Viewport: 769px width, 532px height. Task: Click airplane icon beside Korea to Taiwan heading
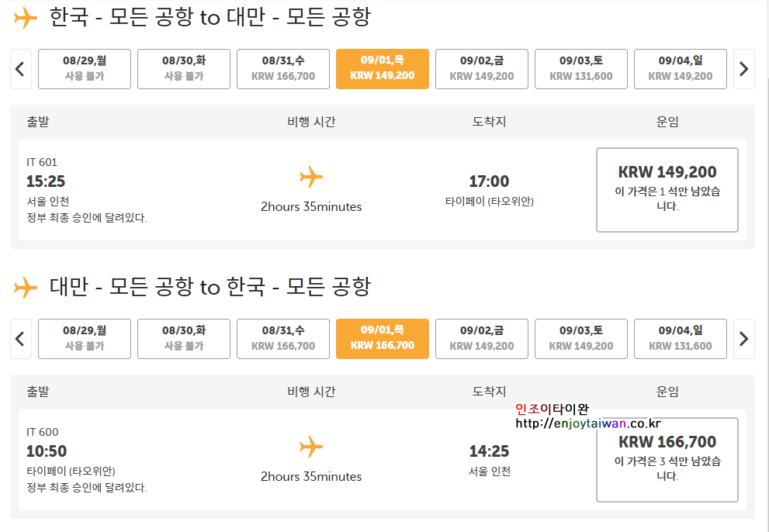click(x=26, y=19)
